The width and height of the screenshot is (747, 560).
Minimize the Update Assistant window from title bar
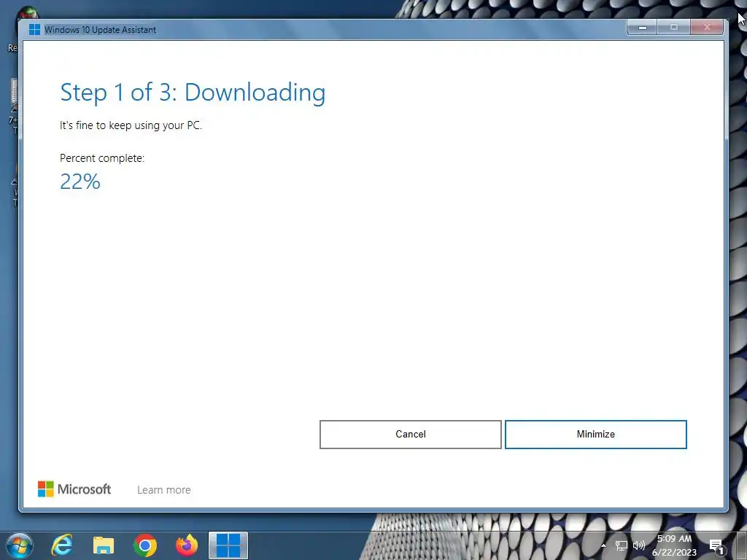coord(642,28)
